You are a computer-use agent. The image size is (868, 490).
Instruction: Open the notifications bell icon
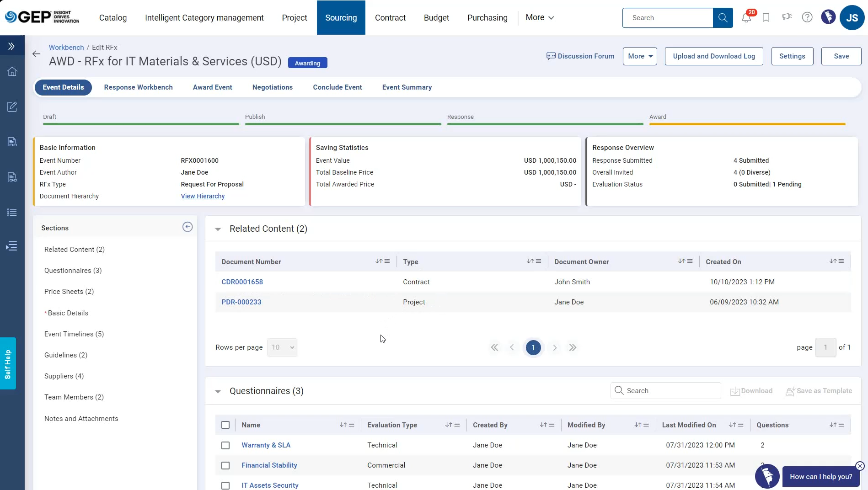click(x=746, y=18)
